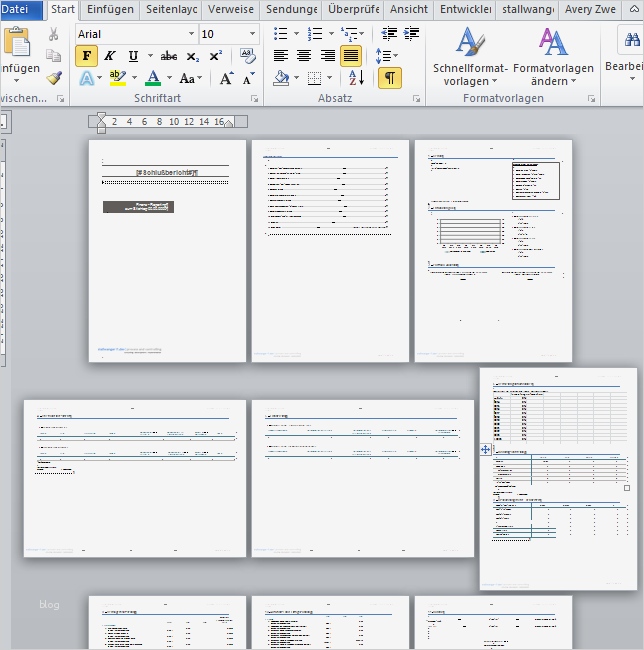Image resolution: width=644 pixels, height=650 pixels.
Task: Apply Text Effects glowing A
Action: tap(87, 78)
